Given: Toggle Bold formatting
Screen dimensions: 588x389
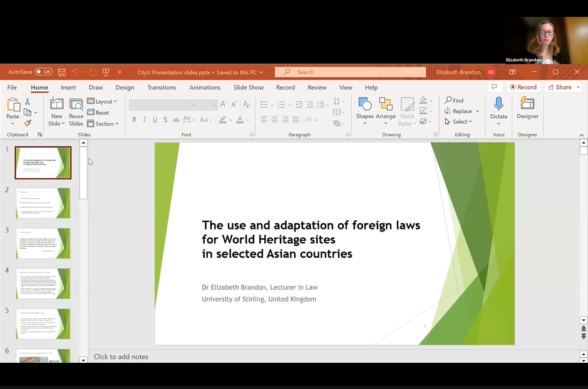Looking at the screenshot, I should click(x=134, y=119).
